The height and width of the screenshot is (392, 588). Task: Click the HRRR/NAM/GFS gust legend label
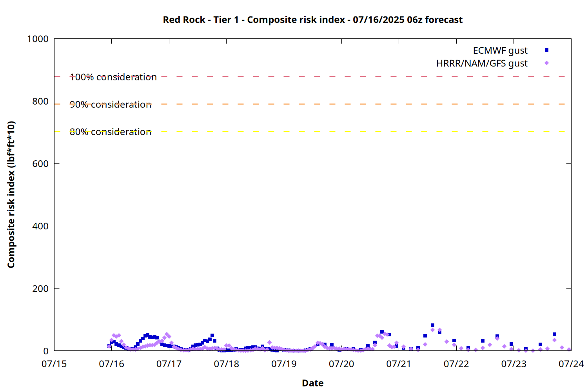(x=482, y=64)
